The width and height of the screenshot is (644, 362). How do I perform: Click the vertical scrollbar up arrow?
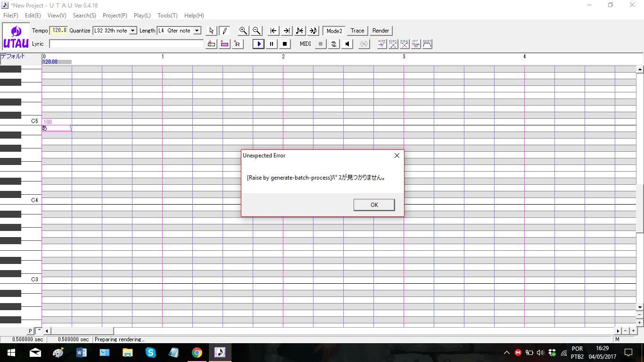click(x=640, y=70)
